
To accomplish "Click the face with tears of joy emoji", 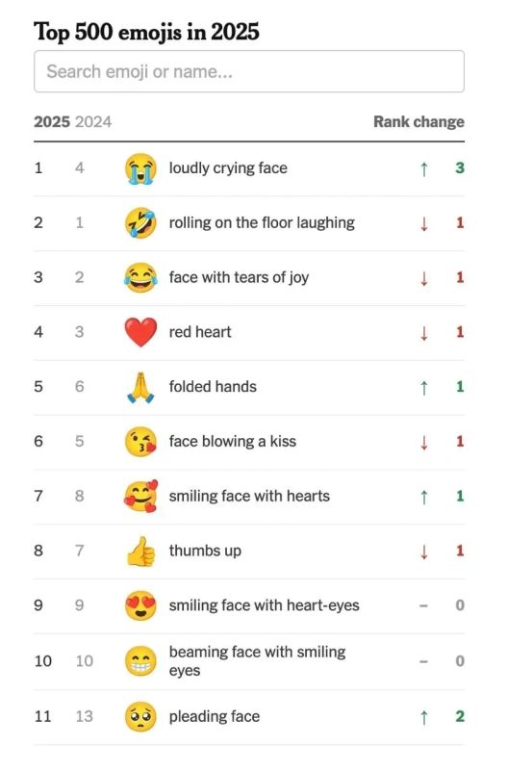I will click(x=140, y=277).
